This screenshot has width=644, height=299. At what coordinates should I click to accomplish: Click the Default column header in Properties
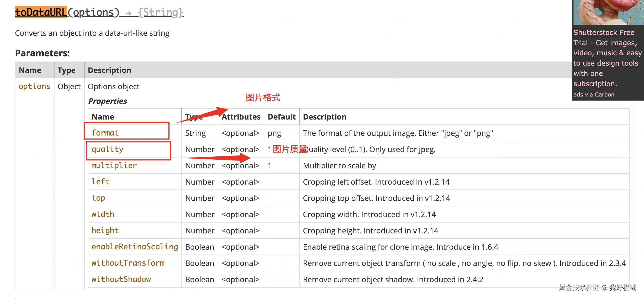(281, 117)
